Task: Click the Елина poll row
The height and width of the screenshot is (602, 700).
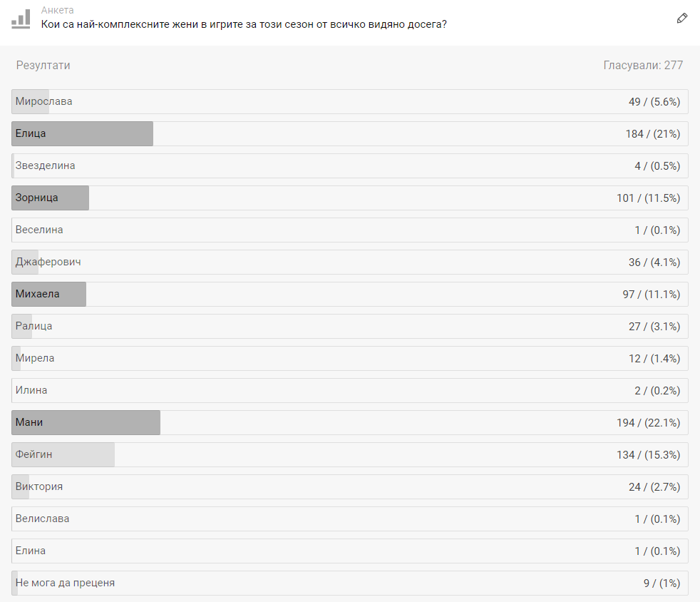Action: pos(349,551)
